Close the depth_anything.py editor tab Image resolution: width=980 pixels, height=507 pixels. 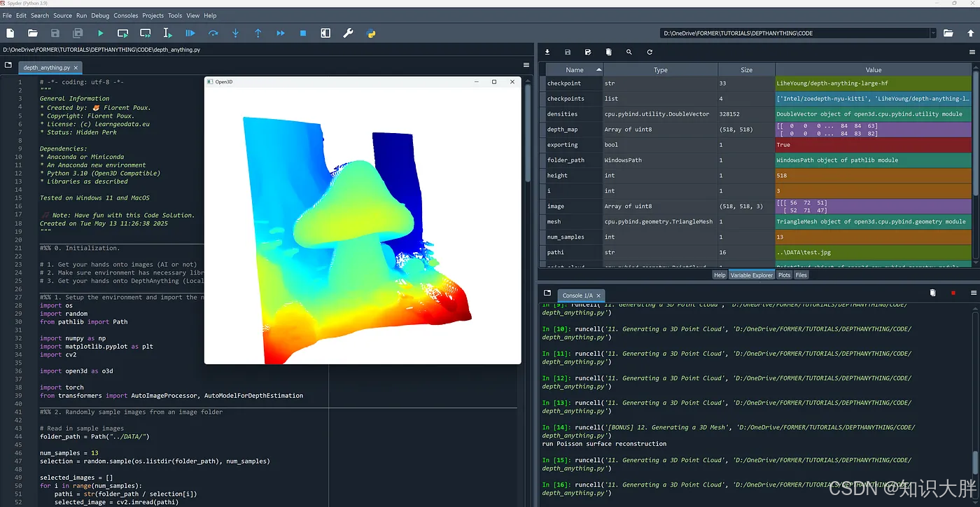click(x=77, y=68)
